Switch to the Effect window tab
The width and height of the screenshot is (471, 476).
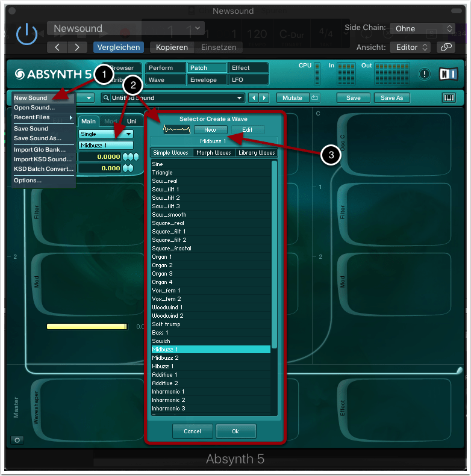coord(248,67)
